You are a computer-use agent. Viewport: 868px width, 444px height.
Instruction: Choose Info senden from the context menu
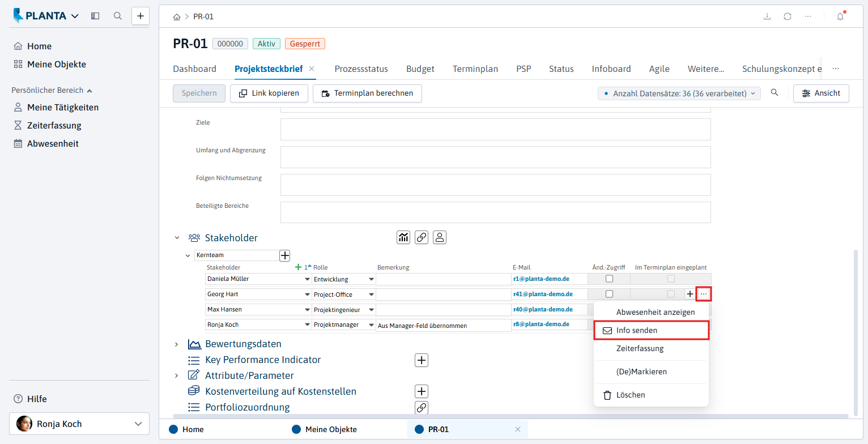pos(651,330)
